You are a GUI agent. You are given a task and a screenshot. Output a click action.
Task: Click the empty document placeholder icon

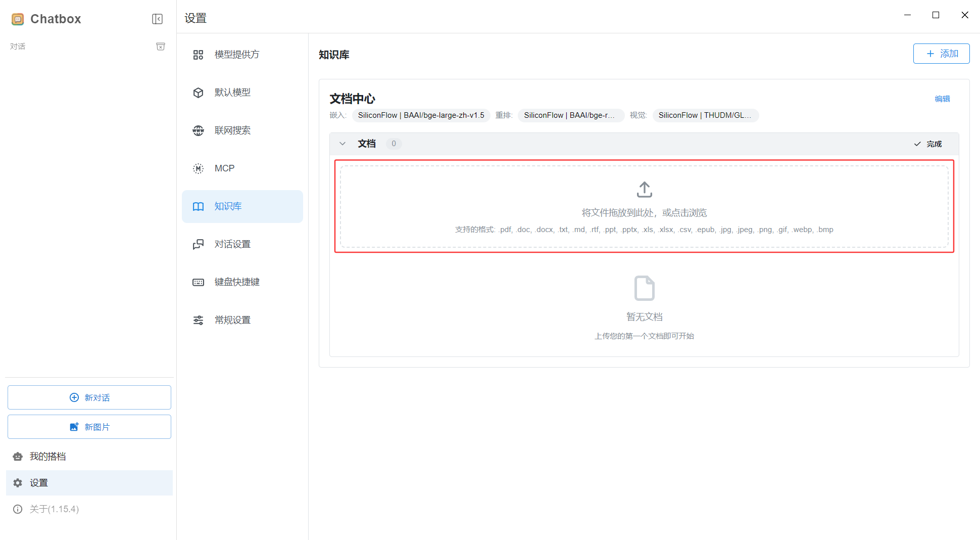644,288
